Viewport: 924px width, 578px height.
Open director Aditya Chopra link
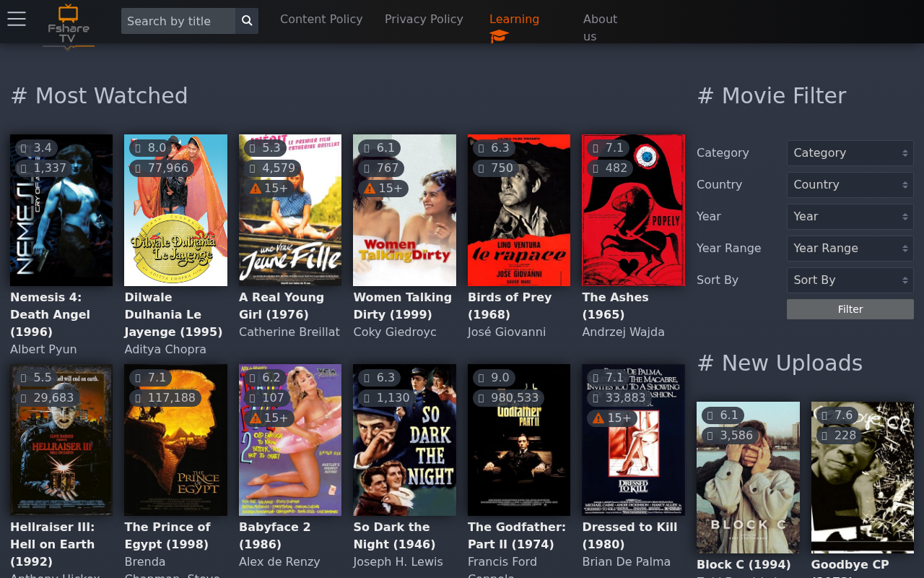165,350
